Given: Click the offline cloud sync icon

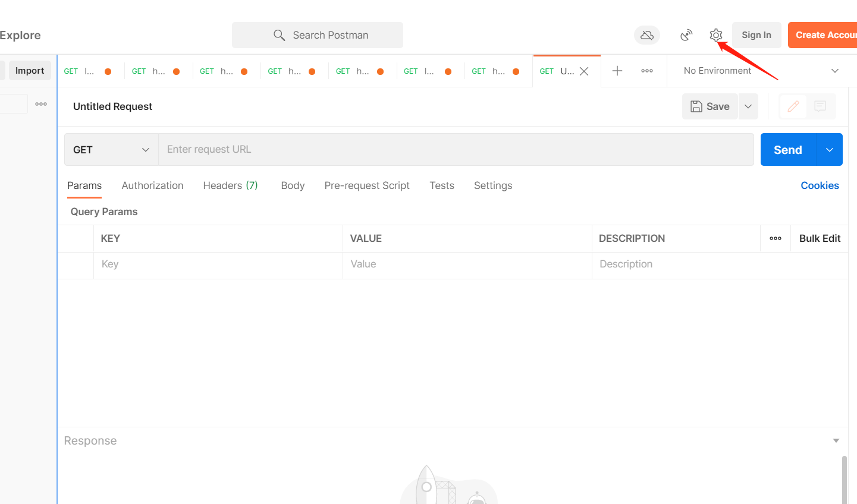Looking at the screenshot, I should coord(647,35).
